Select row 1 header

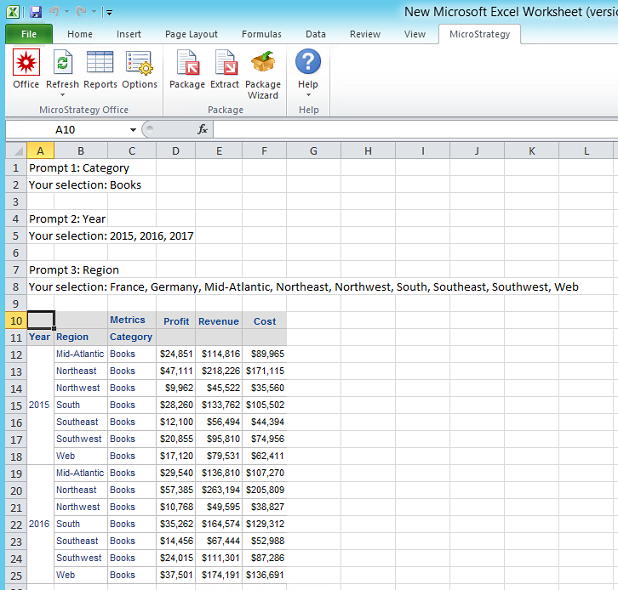tap(16, 168)
